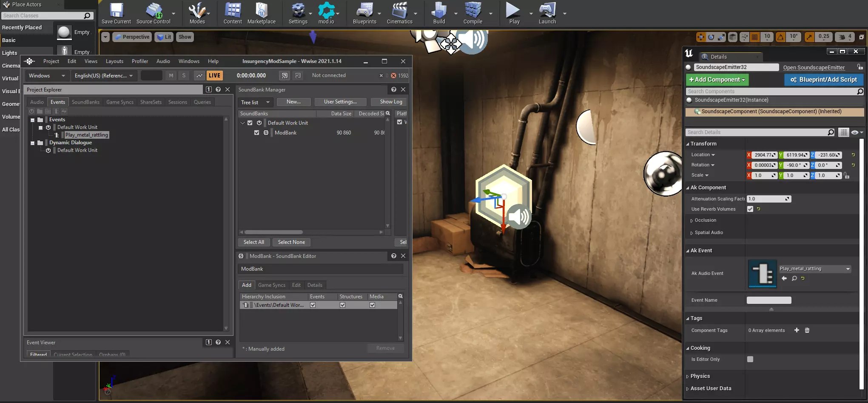The height and width of the screenshot is (403, 868).
Task: Enable the Is Editor Only checkbox
Action: [x=750, y=359]
